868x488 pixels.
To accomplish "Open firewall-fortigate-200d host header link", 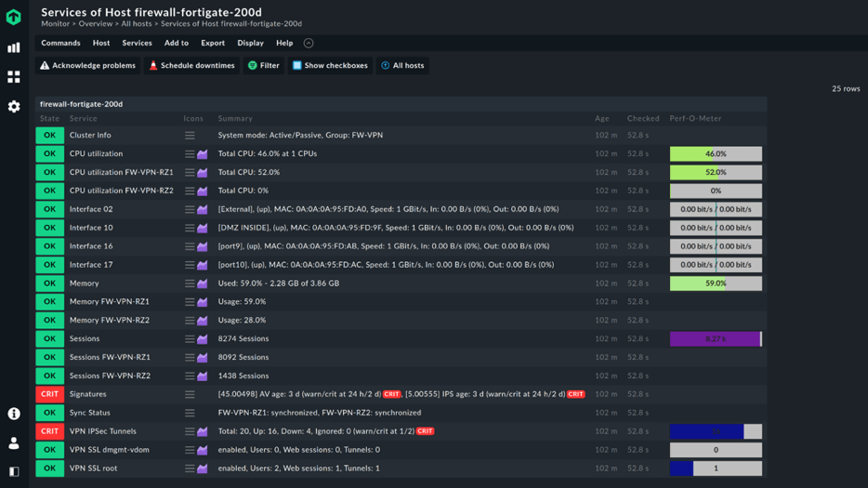I will 82,104.
